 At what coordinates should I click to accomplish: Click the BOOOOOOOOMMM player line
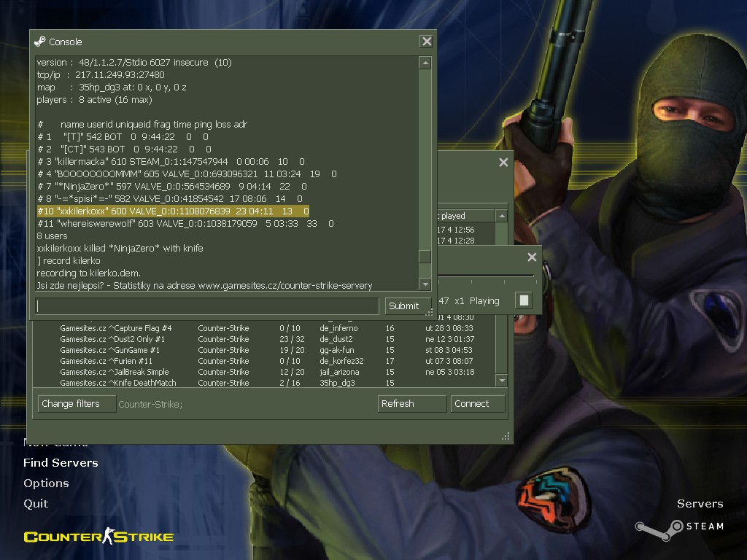[187, 174]
